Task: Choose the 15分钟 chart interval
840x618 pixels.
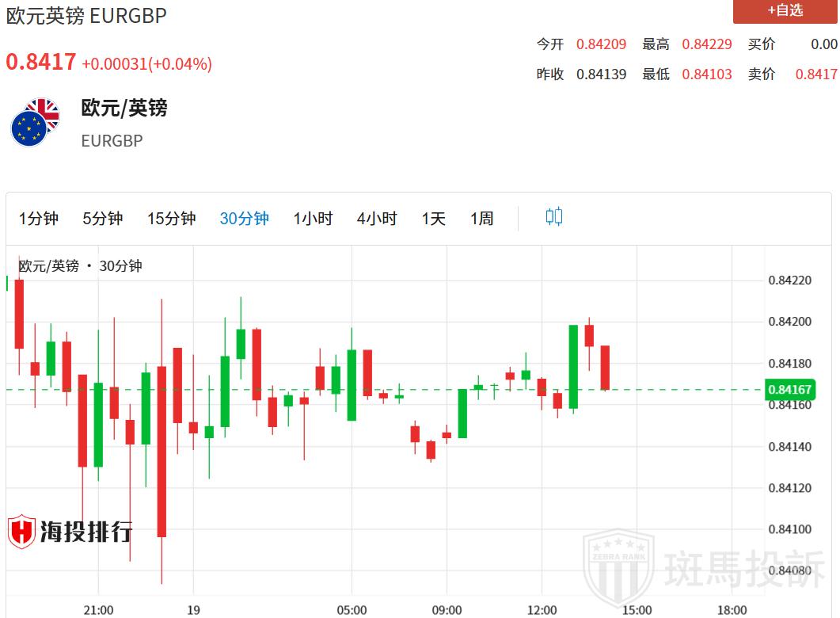Action: [171, 219]
